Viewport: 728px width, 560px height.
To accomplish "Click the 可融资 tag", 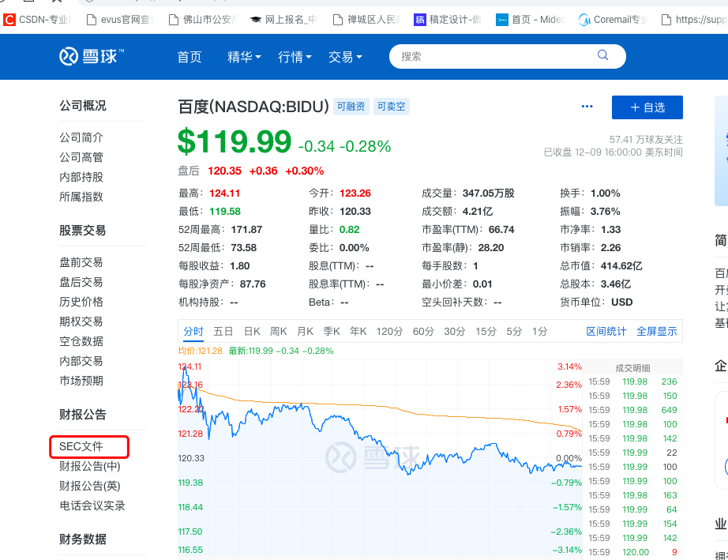I will [x=351, y=107].
